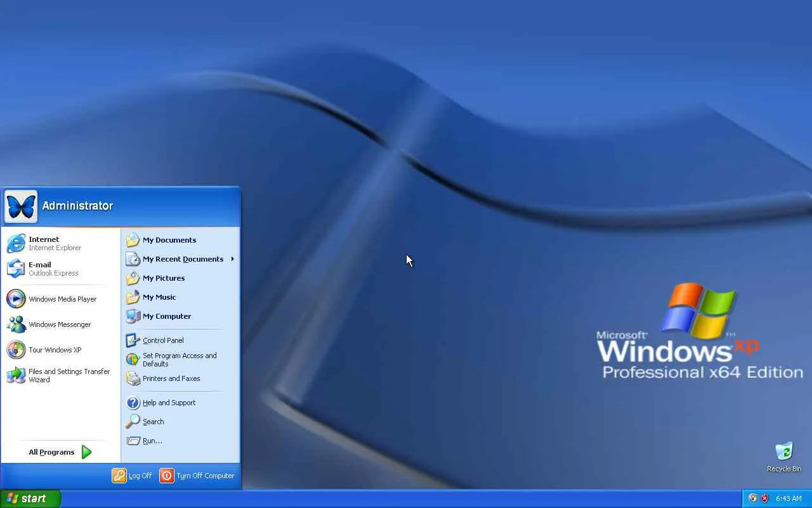Click the 6:43 AM taskbar clock

click(x=789, y=499)
